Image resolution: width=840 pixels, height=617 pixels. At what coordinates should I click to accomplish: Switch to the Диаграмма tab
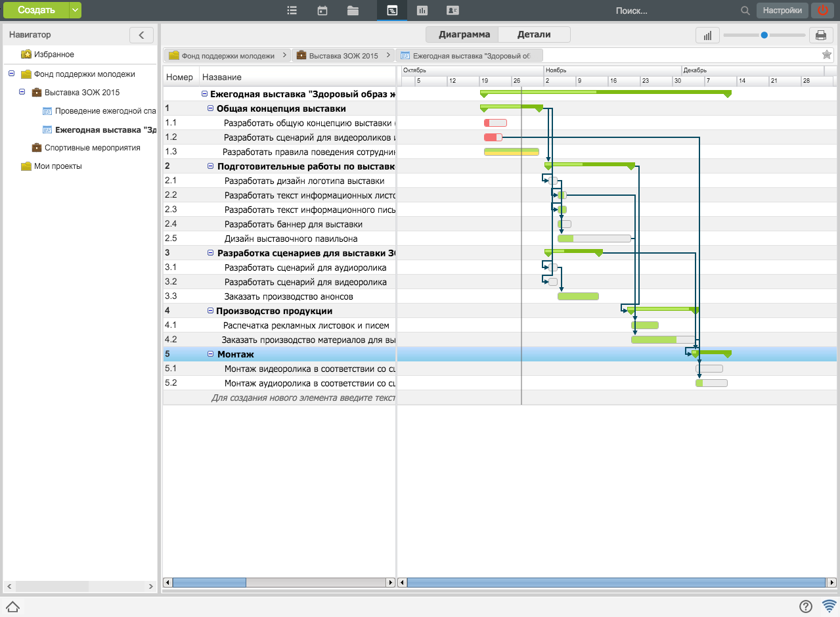coord(462,35)
